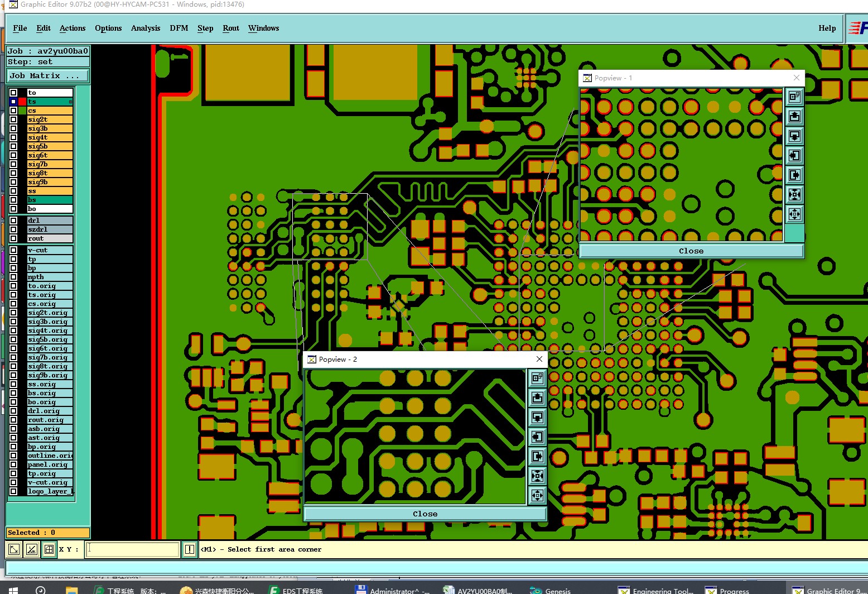Viewport: 868px width, 594px height.
Task: Click zoom-in arrows icon in Popview 1
Action: tap(794, 194)
